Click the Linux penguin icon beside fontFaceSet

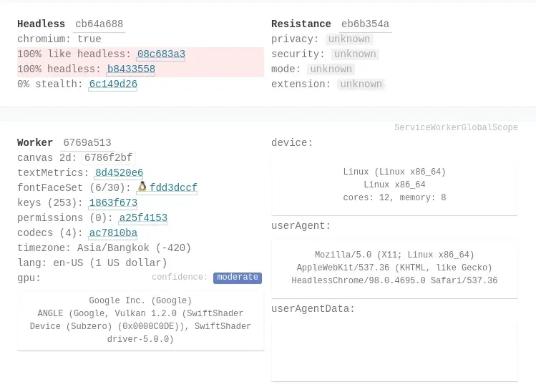pyautogui.click(x=142, y=187)
